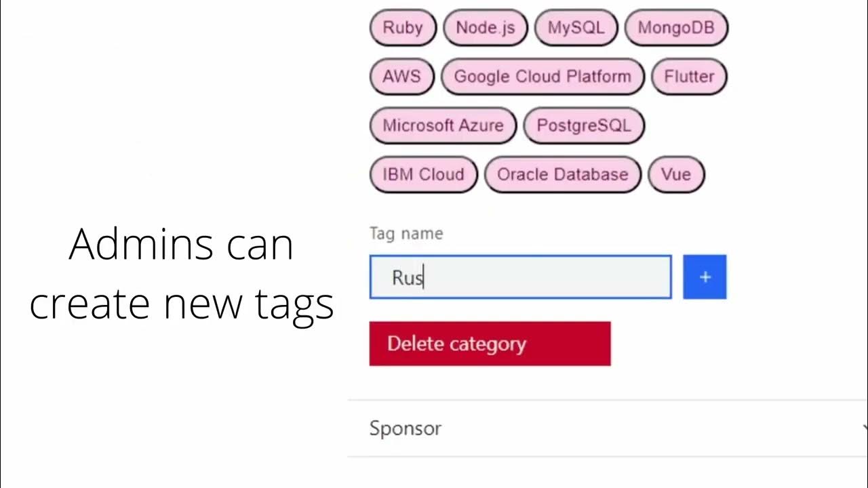868x488 pixels.
Task: Click the Oracle Database tag
Action: (562, 174)
